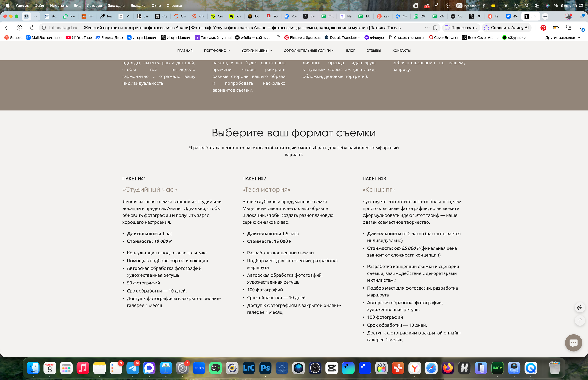Viewport: 588px width, 380px height.
Task: Expand the tab group dropdown chevron
Action: point(35,16)
